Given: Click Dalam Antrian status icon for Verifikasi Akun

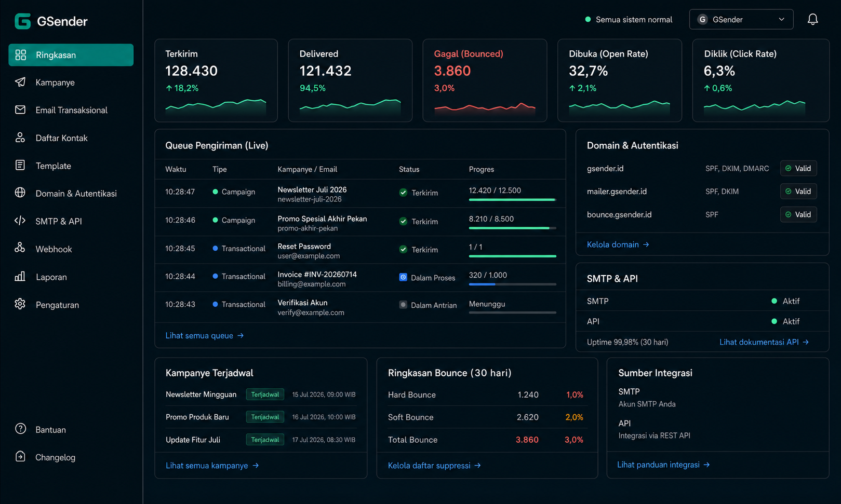Looking at the screenshot, I should [x=403, y=305].
